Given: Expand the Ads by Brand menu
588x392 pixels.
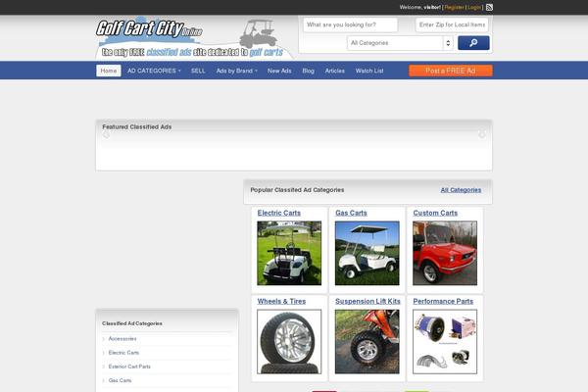Looking at the screenshot, I should [x=236, y=71].
